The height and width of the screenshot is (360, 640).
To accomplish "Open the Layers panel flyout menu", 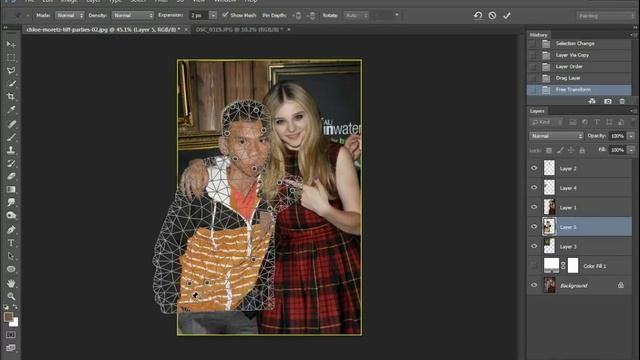I will (x=633, y=111).
